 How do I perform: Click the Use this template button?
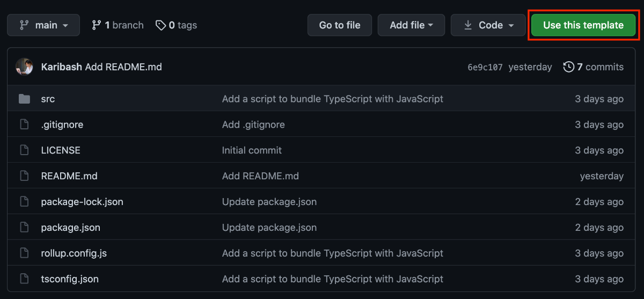tap(583, 25)
